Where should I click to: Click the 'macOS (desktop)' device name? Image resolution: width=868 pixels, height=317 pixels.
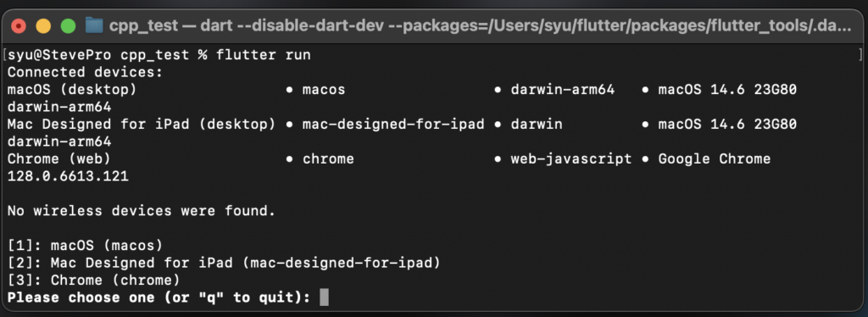click(x=73, y=90)
